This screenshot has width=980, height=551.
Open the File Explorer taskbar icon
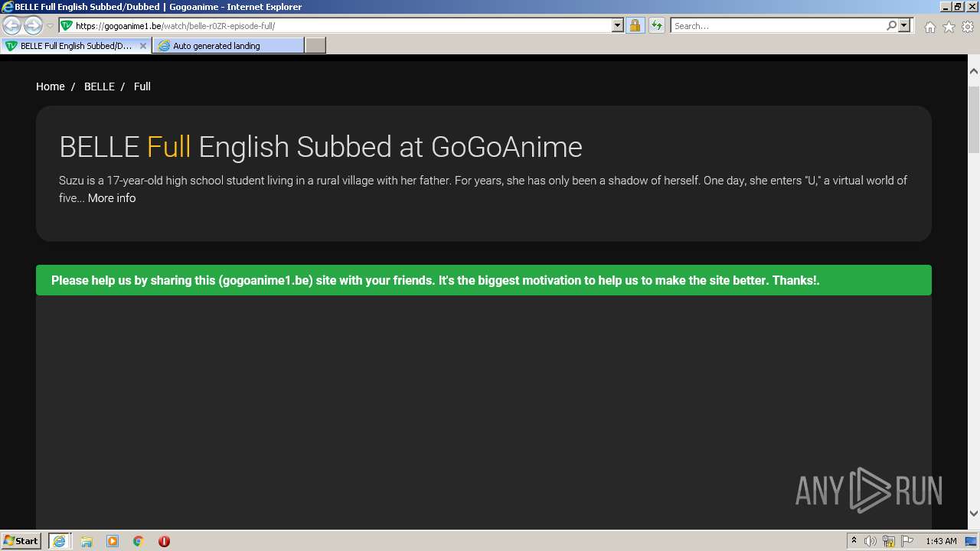87,541
